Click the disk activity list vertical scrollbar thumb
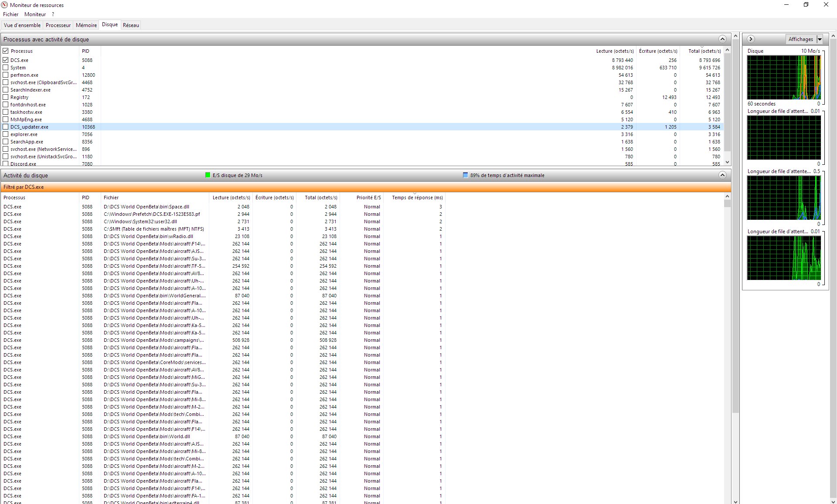The image size is (837, 504). pos(727,204)
